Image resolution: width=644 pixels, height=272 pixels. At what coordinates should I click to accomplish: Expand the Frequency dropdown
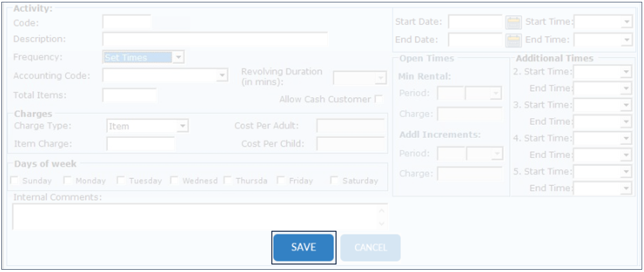(x=179, y=58)
